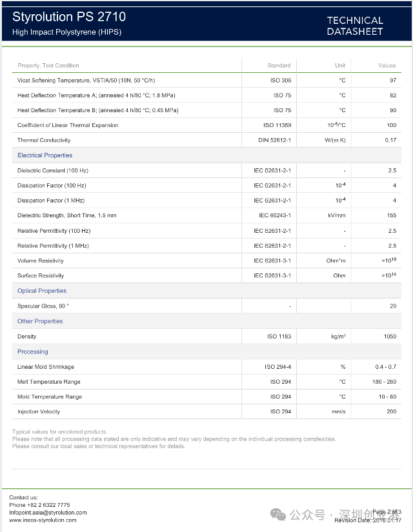Click the Processing section heading
Viewport: 413px width, 532px height.
tap(33, 351)
